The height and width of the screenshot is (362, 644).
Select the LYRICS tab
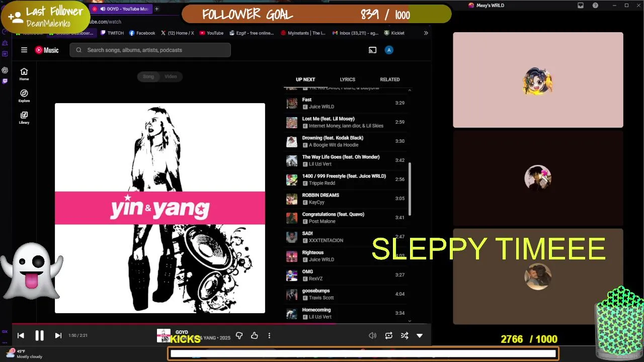[347, 79]
